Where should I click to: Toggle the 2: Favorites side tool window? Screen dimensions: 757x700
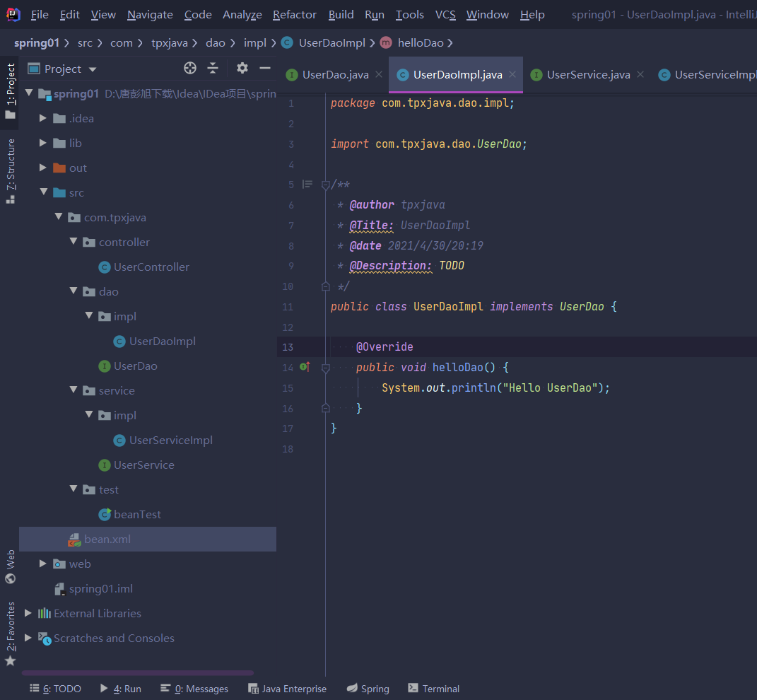click(10, 634)
